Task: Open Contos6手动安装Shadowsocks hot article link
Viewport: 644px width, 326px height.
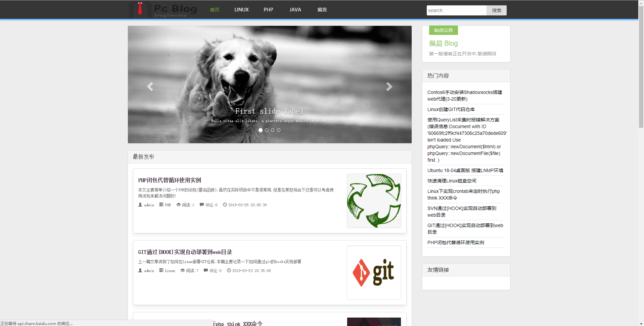Action: (x=465, y=96)
